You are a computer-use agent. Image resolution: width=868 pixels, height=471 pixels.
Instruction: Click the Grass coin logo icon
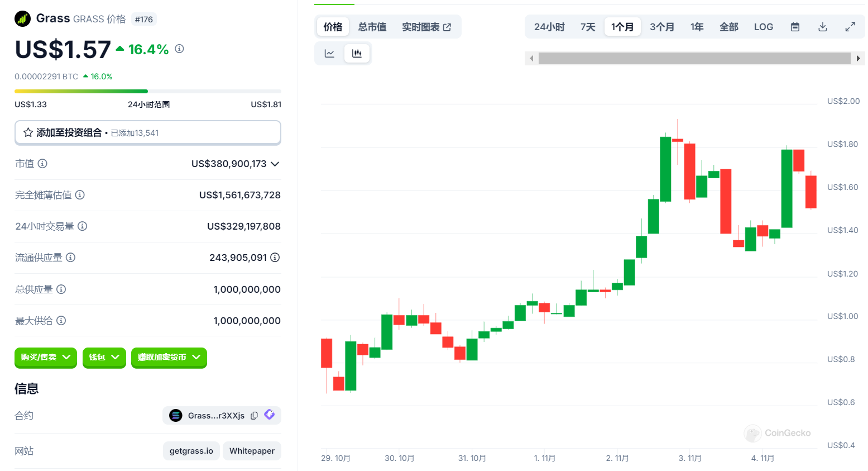(23, 19)
